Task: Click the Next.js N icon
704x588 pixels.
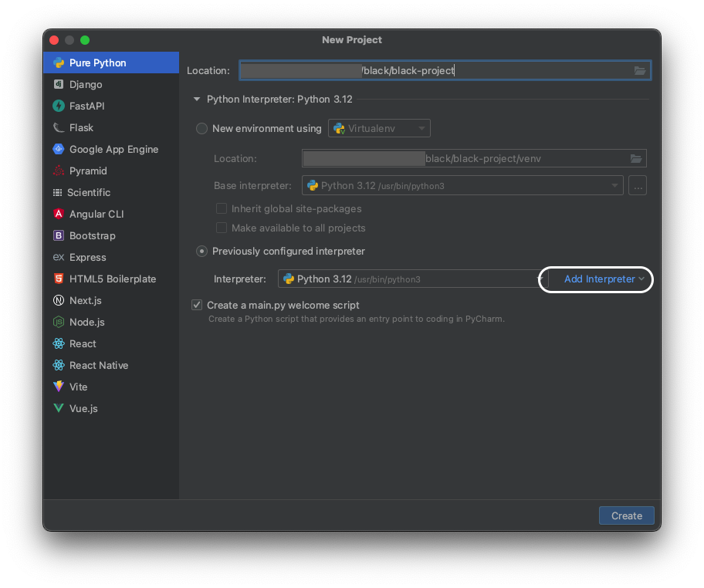Action: coord(59,300)
